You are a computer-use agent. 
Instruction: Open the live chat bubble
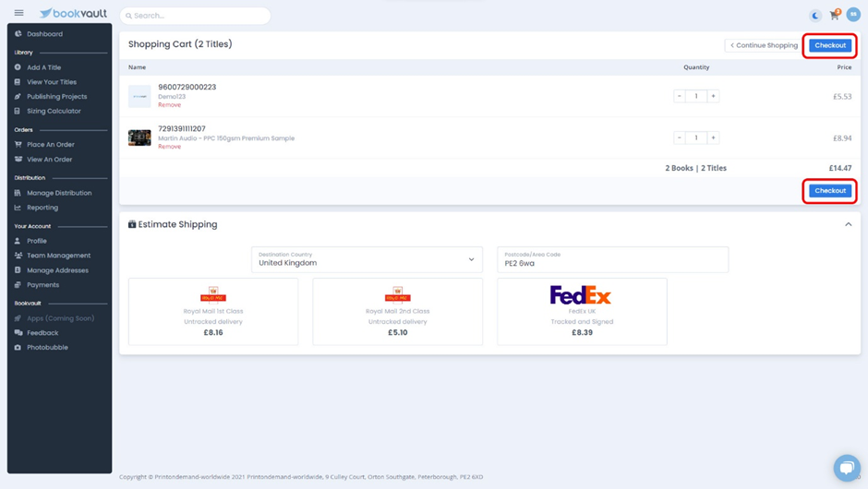[x=847, y=468]
